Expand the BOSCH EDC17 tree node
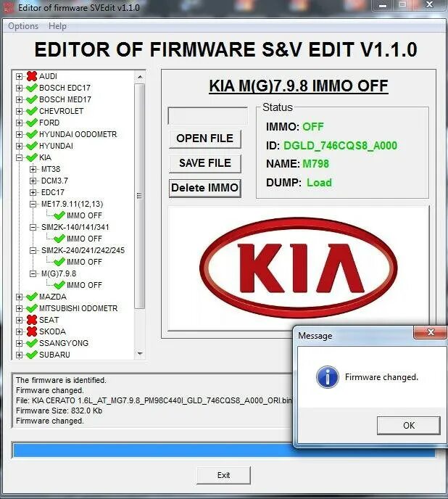 19,88
